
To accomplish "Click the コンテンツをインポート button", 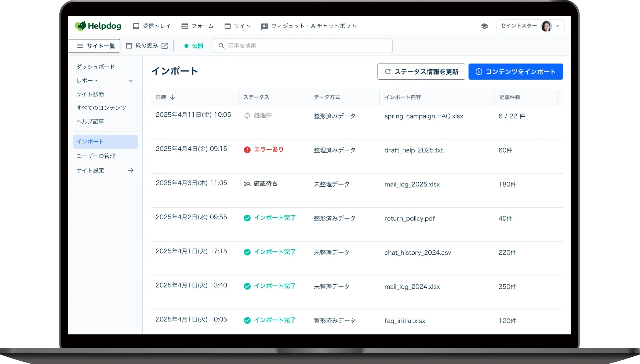I will (x=515, y=72).
